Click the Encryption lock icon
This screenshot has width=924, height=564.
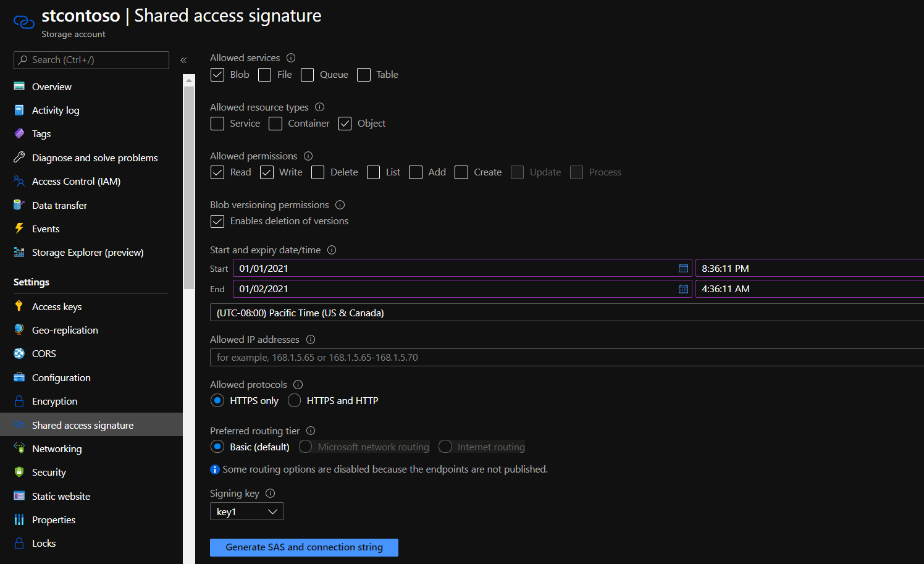pyautogui.click(x=19, y=401)
